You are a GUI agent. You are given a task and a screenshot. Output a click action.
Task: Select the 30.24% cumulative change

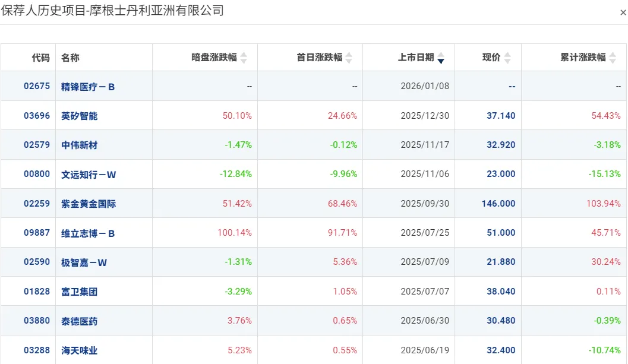606,262
